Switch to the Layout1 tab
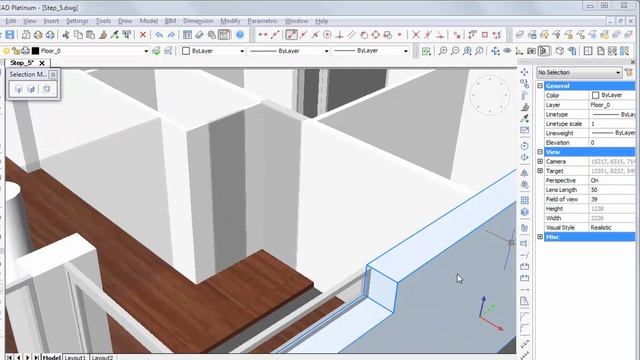This screenshot has width=640, height=360. tap(75, 357)
